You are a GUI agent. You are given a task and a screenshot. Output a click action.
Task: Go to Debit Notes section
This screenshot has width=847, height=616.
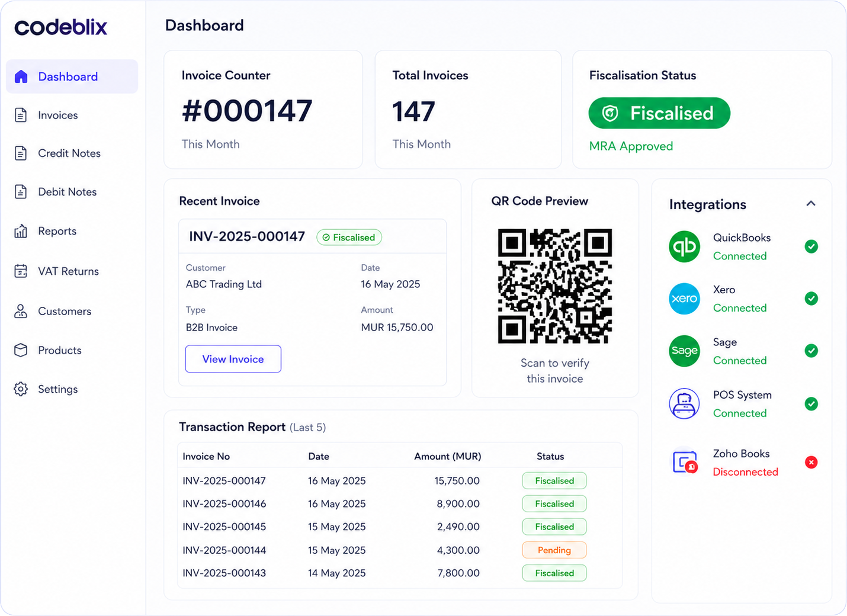[67, 192]
